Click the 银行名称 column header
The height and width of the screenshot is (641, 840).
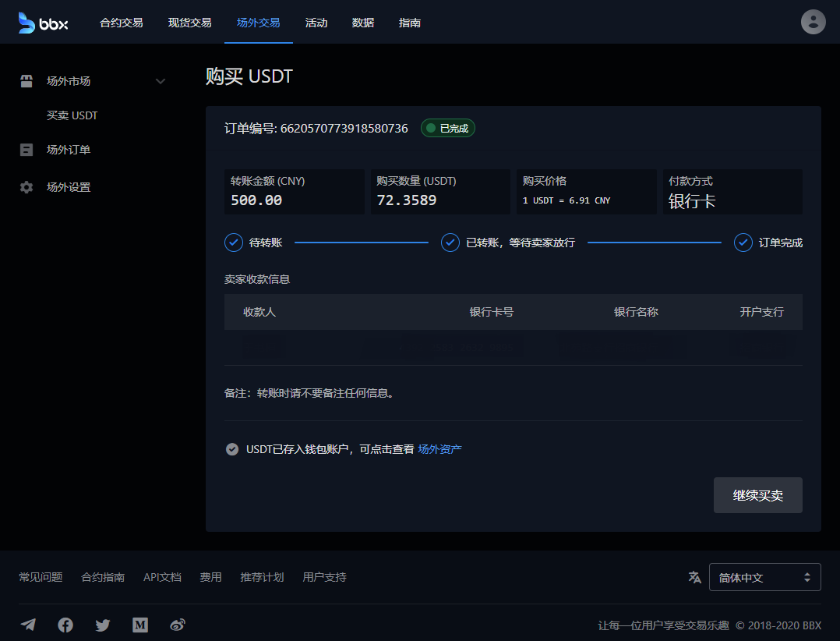(636, 312)
